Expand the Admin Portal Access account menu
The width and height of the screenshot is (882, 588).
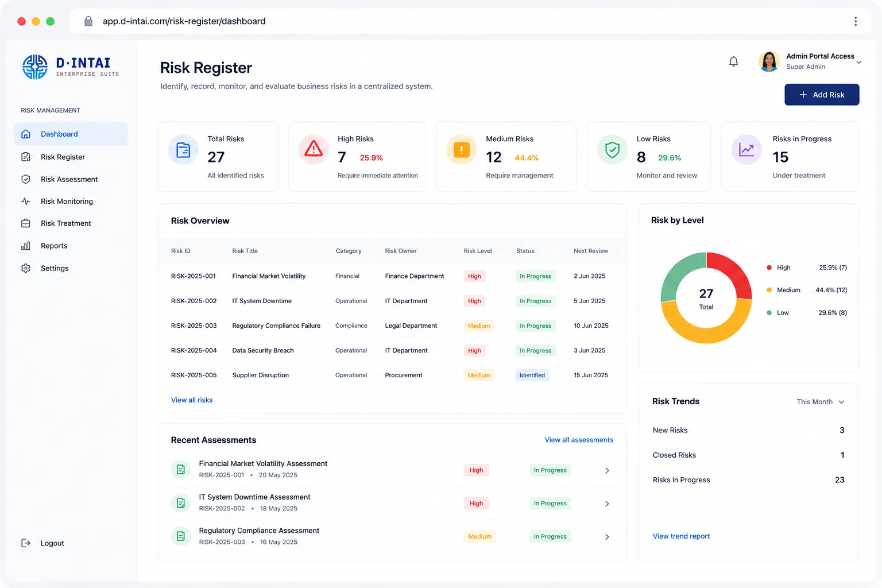(858, 62)
